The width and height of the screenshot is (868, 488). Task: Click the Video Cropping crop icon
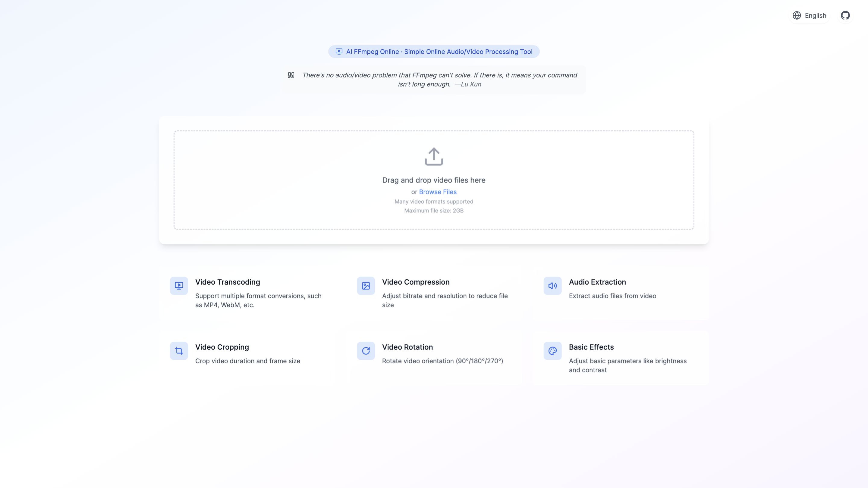tap(179, 351)
